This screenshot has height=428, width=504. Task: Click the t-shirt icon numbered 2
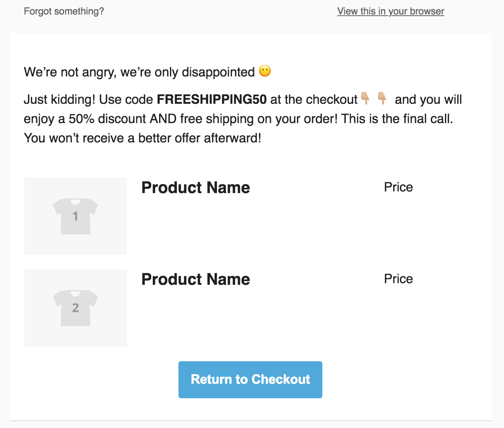click(76, 308)
